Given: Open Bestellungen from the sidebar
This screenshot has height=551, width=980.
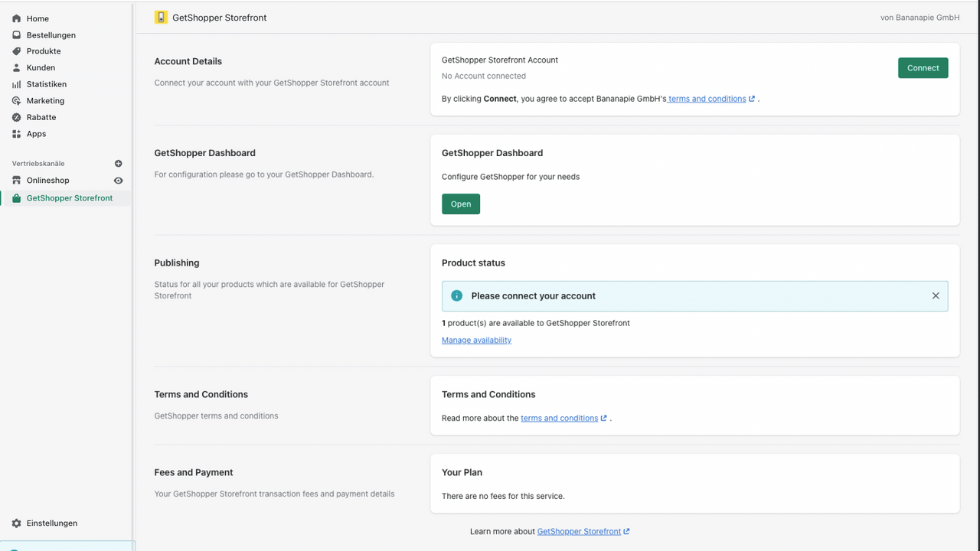Looking at the screenshot, I should [x=51, y=34].
